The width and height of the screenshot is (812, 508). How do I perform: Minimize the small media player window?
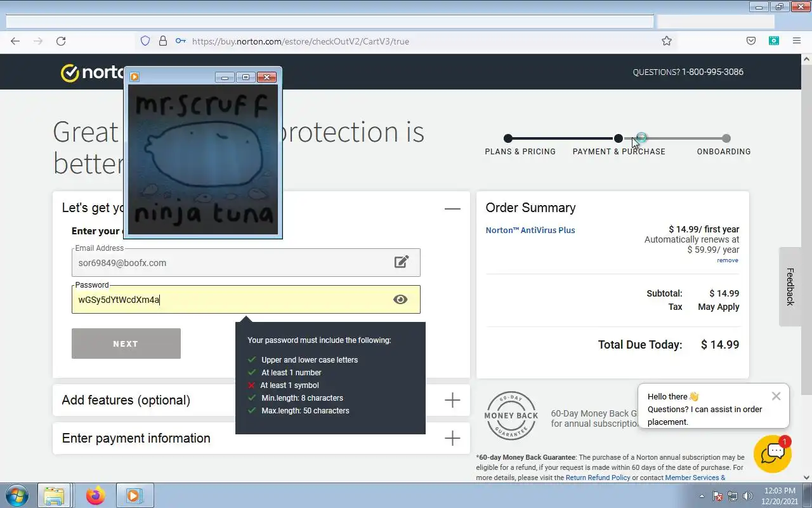225,77
